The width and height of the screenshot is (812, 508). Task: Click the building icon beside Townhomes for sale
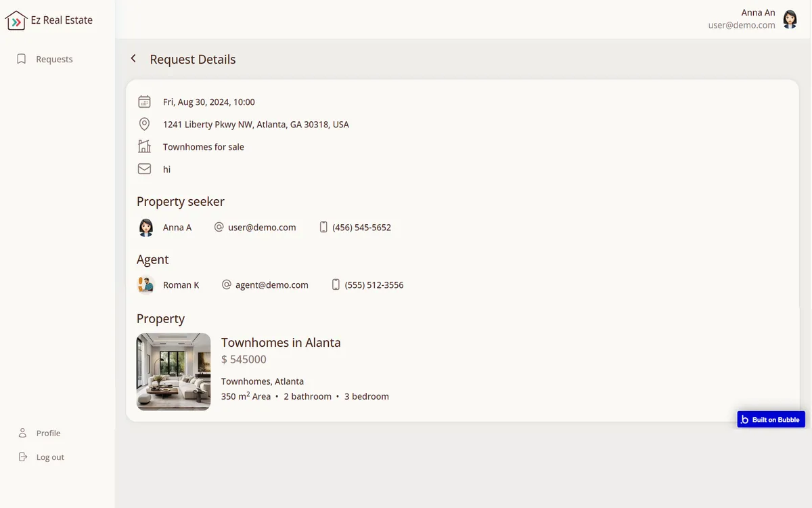tap(144, 146)
